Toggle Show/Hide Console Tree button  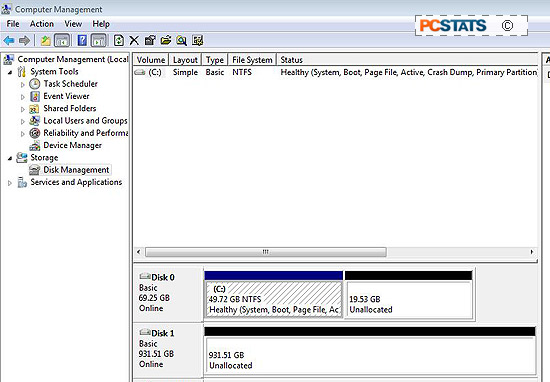[x=62, y=41]
